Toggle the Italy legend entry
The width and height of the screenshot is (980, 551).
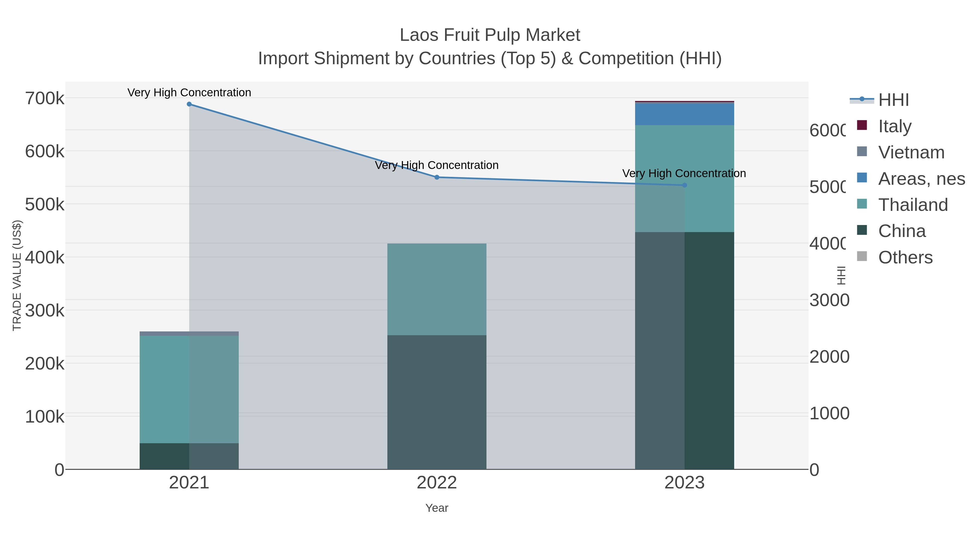click(x=884, y=126)
